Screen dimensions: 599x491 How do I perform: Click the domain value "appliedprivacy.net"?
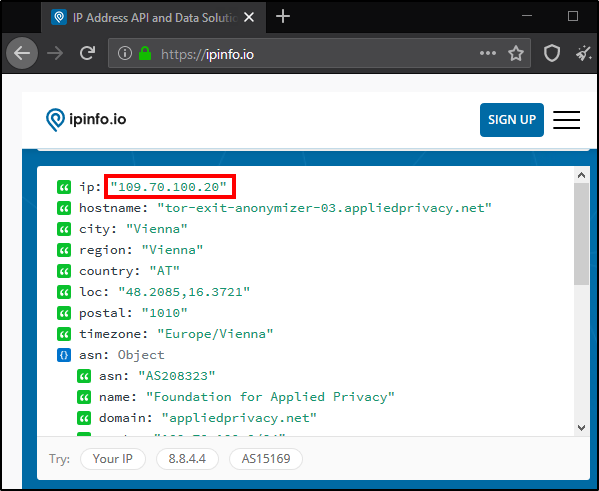click(x=239, y=418)
